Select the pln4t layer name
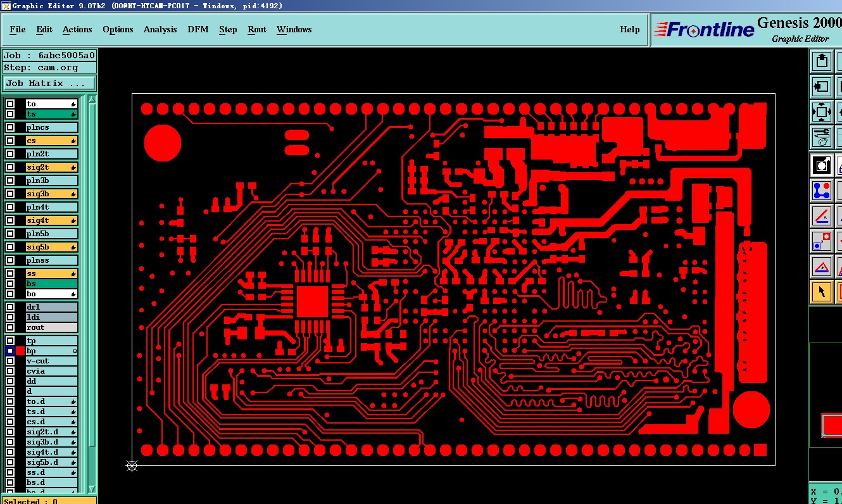 (52, 207)
